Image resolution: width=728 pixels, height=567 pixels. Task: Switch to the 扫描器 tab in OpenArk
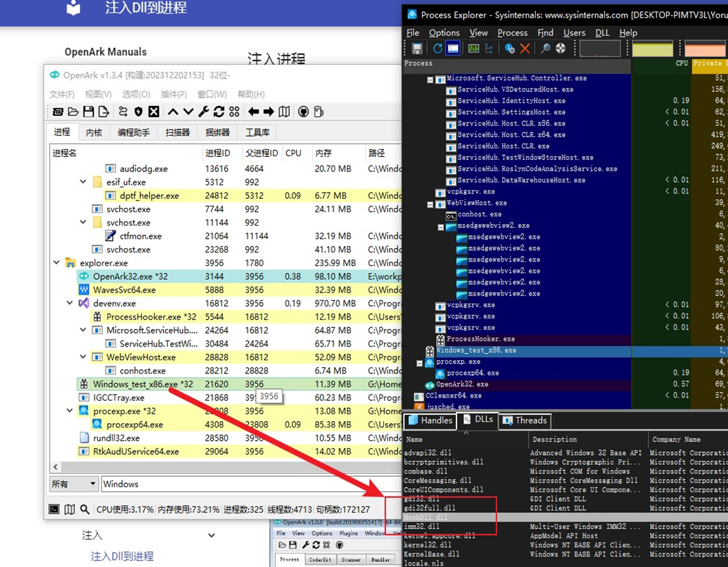tap(177, 132)
